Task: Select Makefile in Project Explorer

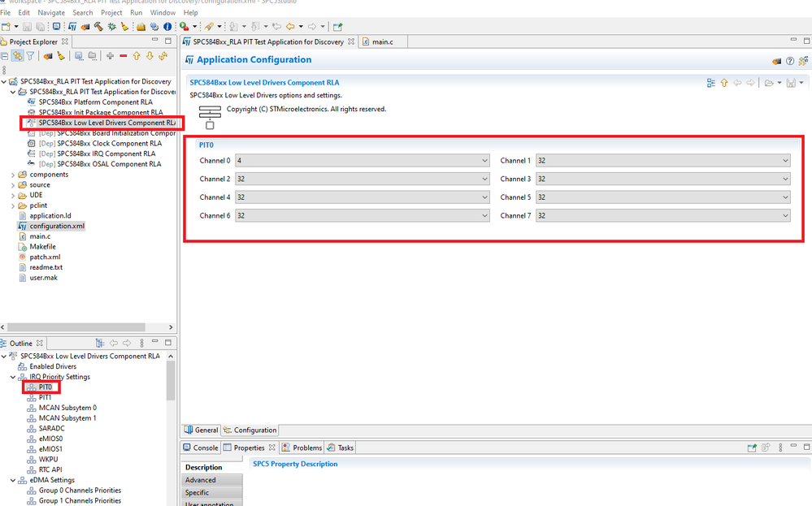Action: click(42, 247)
